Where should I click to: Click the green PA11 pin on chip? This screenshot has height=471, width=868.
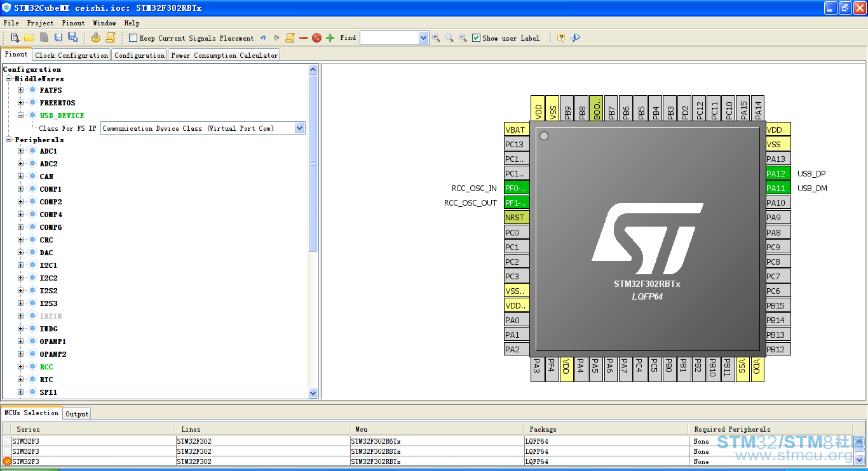[x=778, y=188]
